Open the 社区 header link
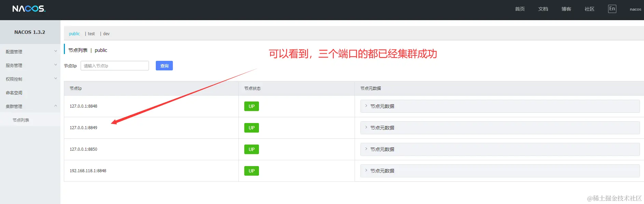Image resolution: width=644 pixels, height=204 pixels. coord(589,9)
